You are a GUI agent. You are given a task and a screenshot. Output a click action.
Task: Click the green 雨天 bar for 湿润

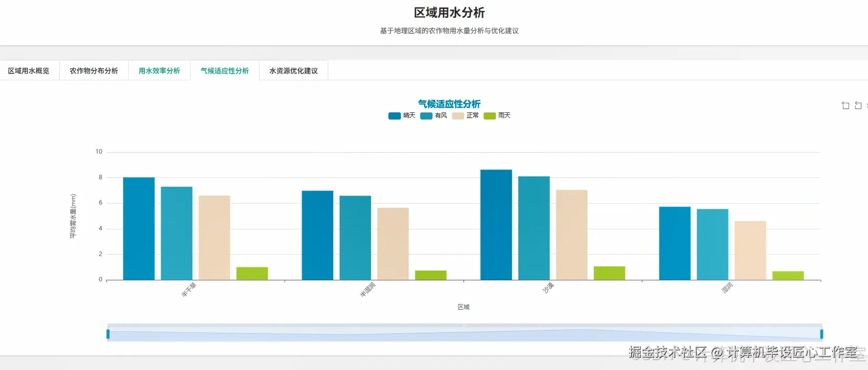coord(788,276)
